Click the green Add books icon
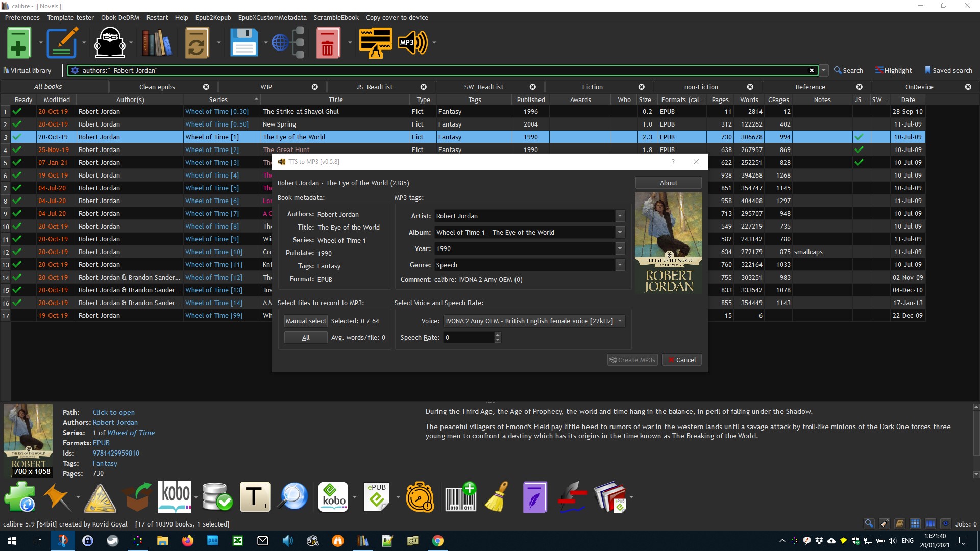This screenshot has height=551, width=980. point(19,43)
